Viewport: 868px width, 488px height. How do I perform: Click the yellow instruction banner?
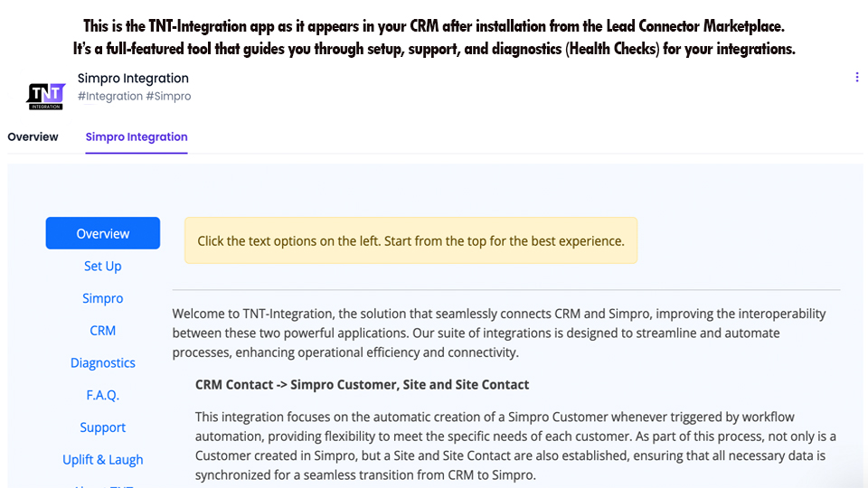pyautogui.click(x=410, y=240)
